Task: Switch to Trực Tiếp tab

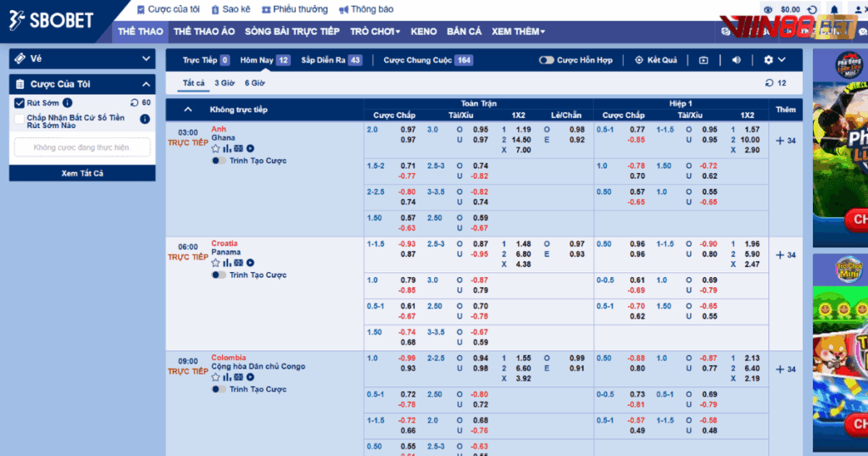Action: pos(206,60)
